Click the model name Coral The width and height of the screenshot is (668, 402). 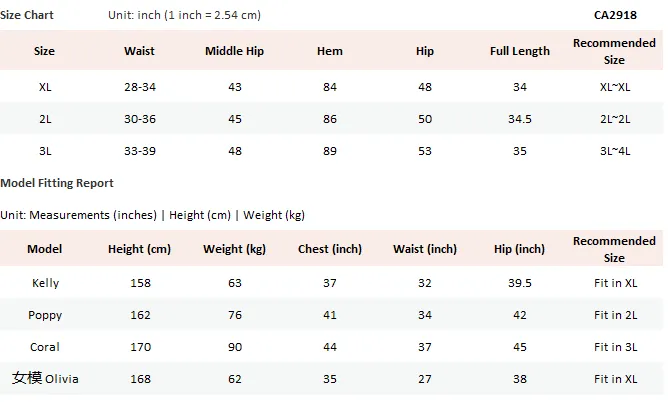[x=44, y=347]
